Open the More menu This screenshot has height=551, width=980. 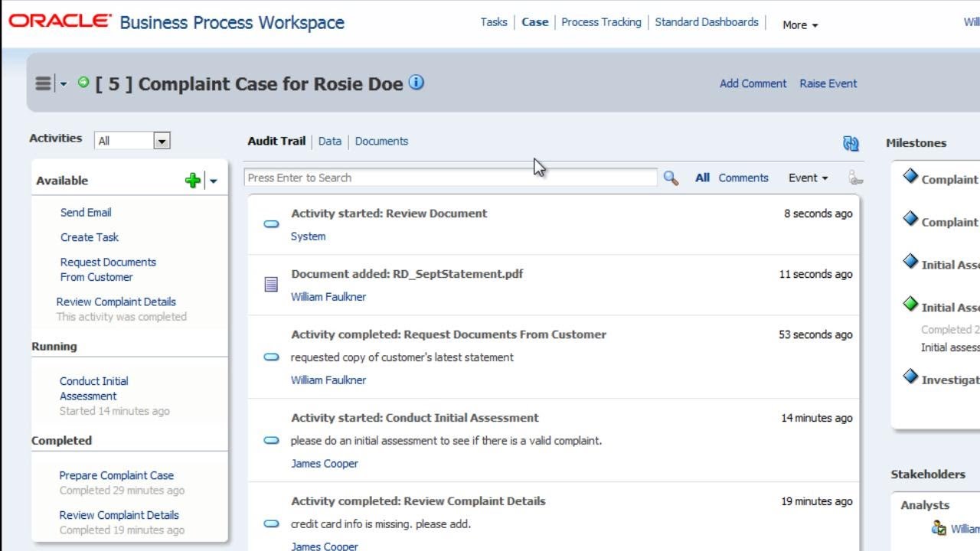tap(800, 24)
